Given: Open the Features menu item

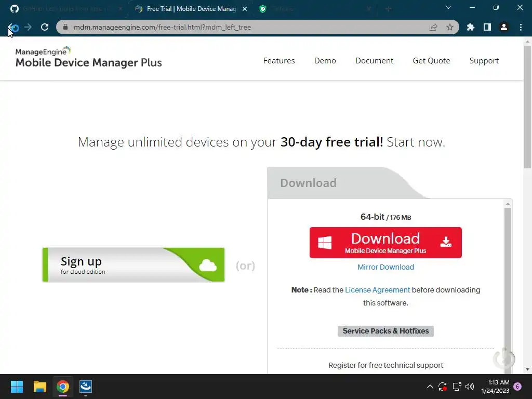Looking at the screenshot, I should click(279, 61).
